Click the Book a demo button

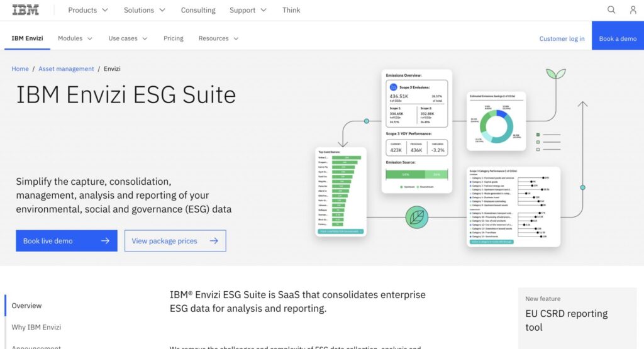click(618, 36)
